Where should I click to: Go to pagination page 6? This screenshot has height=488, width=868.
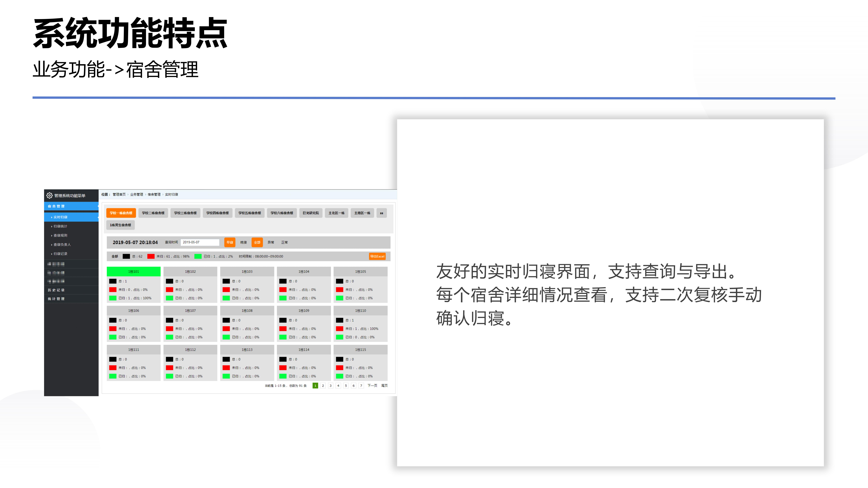pos(353,386)
